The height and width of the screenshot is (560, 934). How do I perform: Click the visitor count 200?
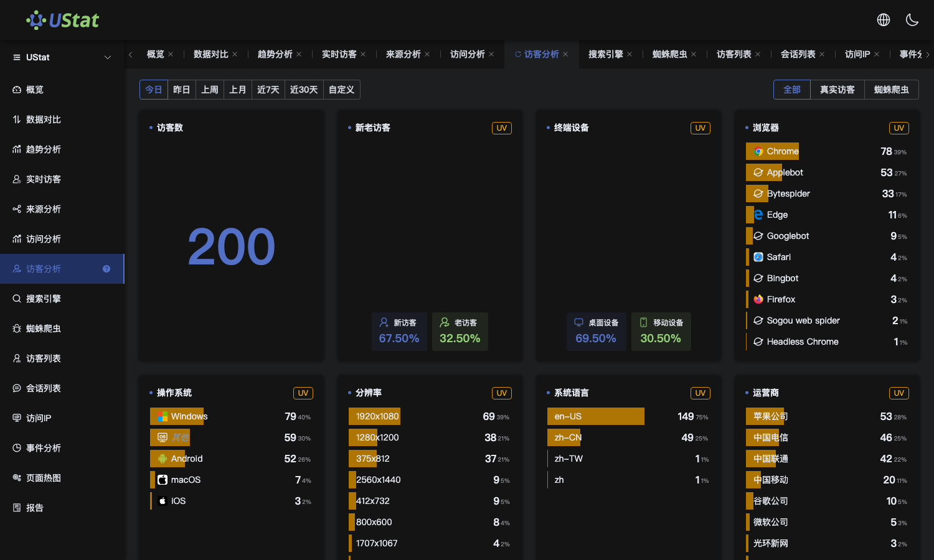pyautogui.click(x=231, y=246)
